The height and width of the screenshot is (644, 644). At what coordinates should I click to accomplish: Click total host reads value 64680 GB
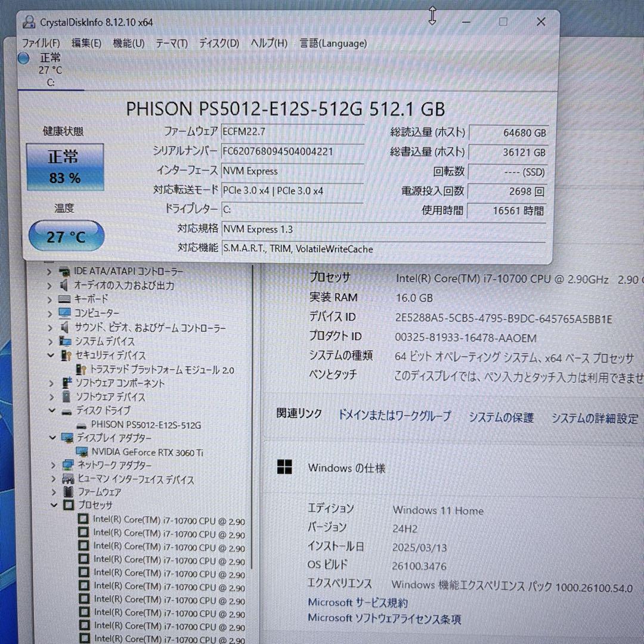[508, 132]
